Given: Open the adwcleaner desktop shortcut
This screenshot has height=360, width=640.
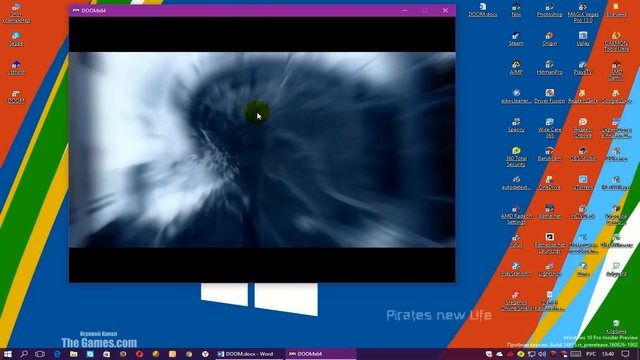Looking at the screenshot, I should pyautogui.click(x=516, y=97).
